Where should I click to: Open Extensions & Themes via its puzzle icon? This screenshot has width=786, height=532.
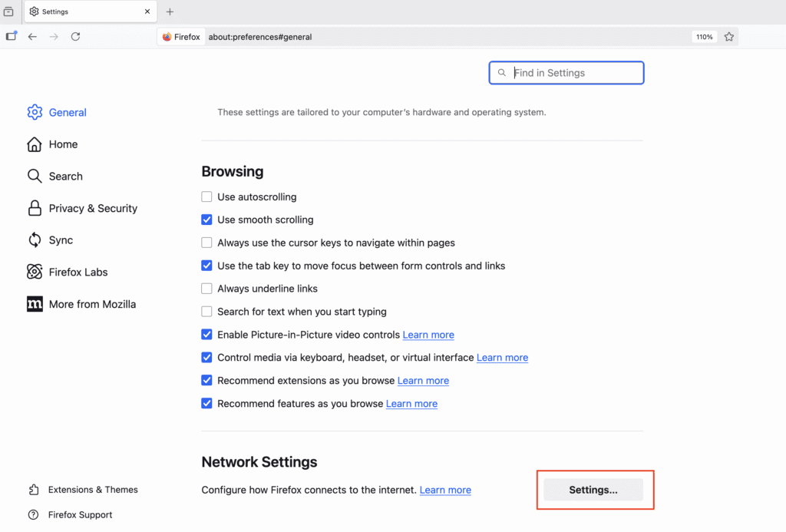35,489
